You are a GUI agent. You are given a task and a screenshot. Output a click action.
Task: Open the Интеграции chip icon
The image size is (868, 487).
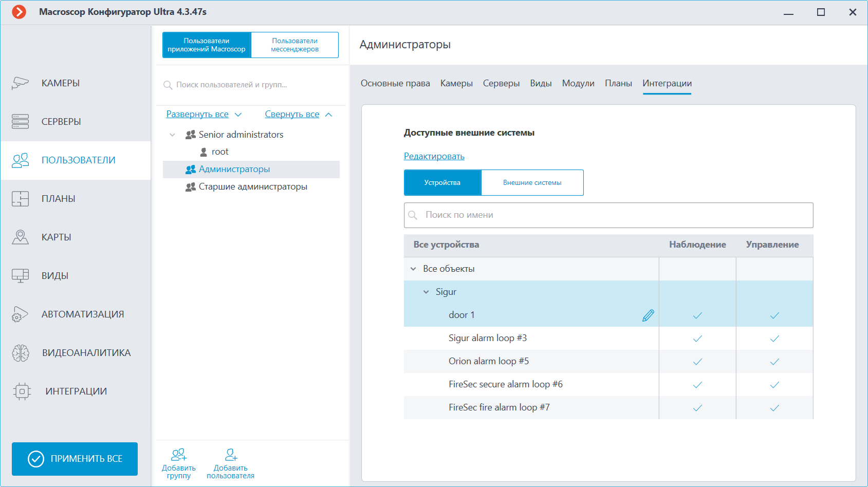[x=22, y=391]
